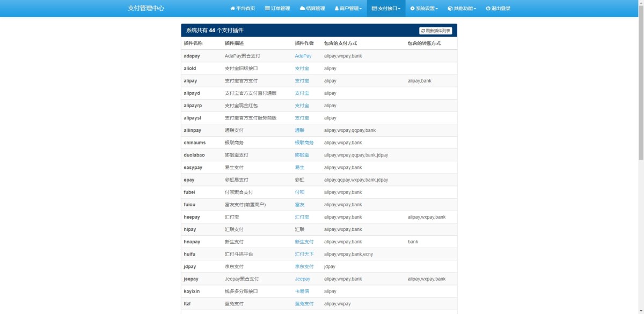Open 支付宝 author link in aliold row
The height and width of the screenshot is (314, 644).
point(302,69)
